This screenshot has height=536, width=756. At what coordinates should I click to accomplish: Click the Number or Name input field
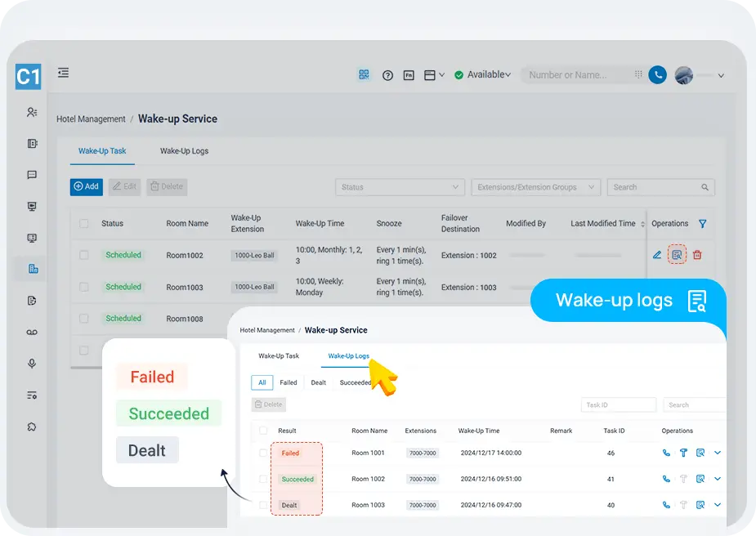click(576, 75)
